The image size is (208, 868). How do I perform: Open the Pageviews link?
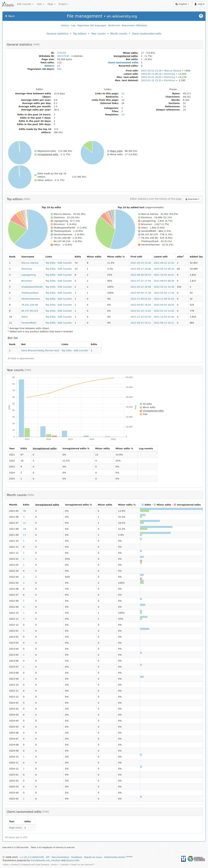pos(83,26)
